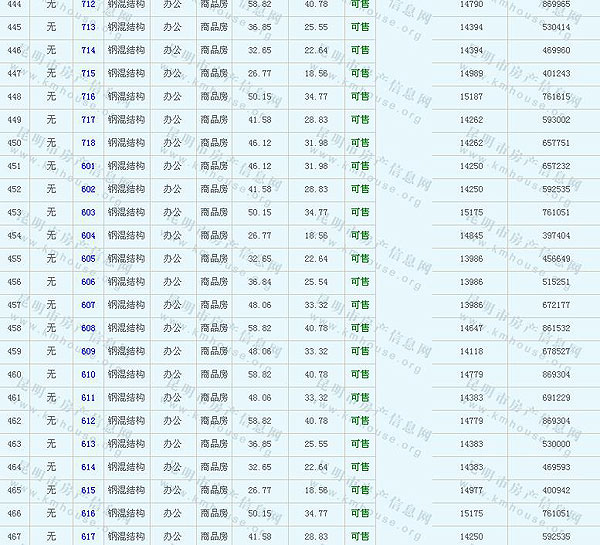The image size is (600, 545).
Task: Open unit 613 link
Action: (88, 444)
